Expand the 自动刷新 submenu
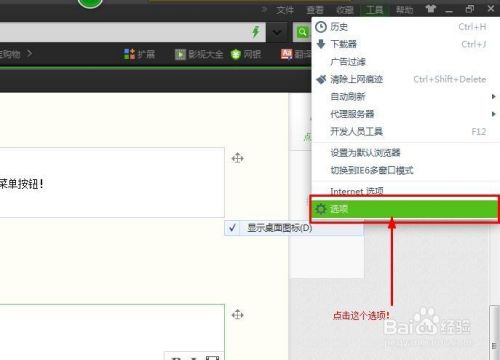500x360 pixels. (405, 97)
